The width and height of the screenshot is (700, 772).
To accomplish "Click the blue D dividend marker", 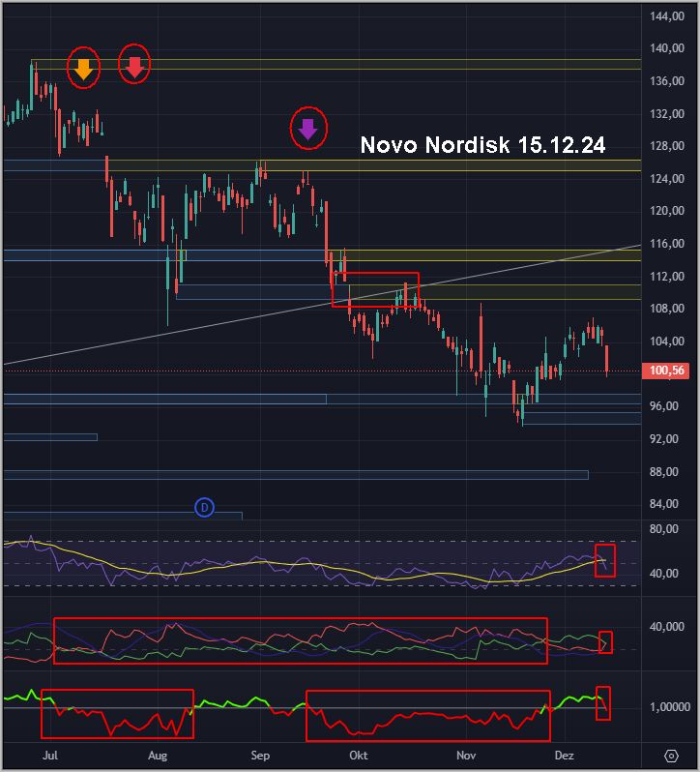I will (x=204, y=506).
